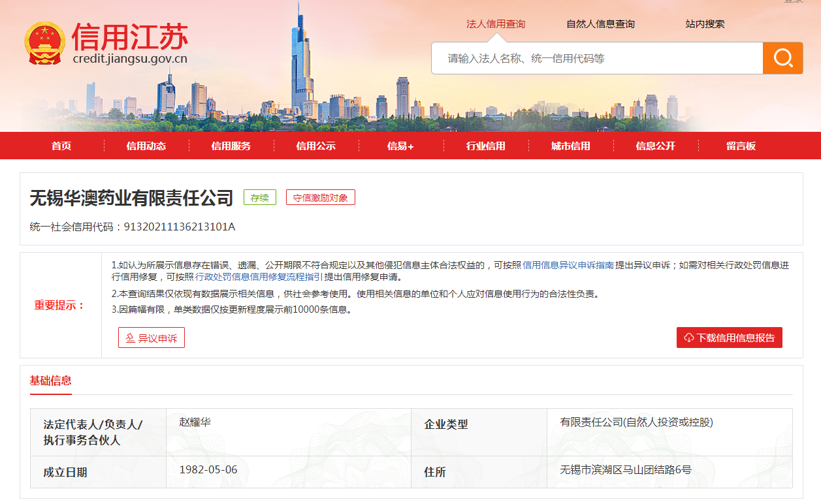821x504 pixels.
Task: Click the establishment date 1982-05-06
Action: point(208,470)
